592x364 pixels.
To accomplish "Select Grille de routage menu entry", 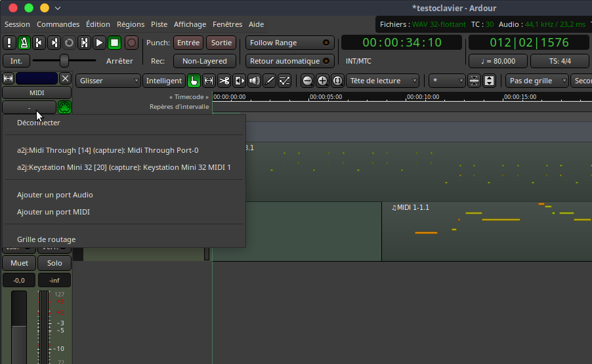I will [x=46, y=239].
